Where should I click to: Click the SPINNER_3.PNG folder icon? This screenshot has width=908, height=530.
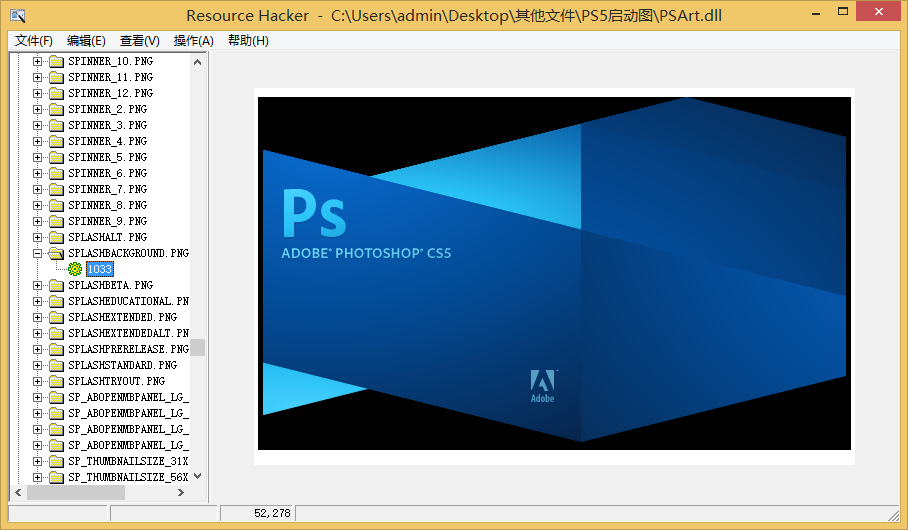pyautogui.click(x=56, y=125)
